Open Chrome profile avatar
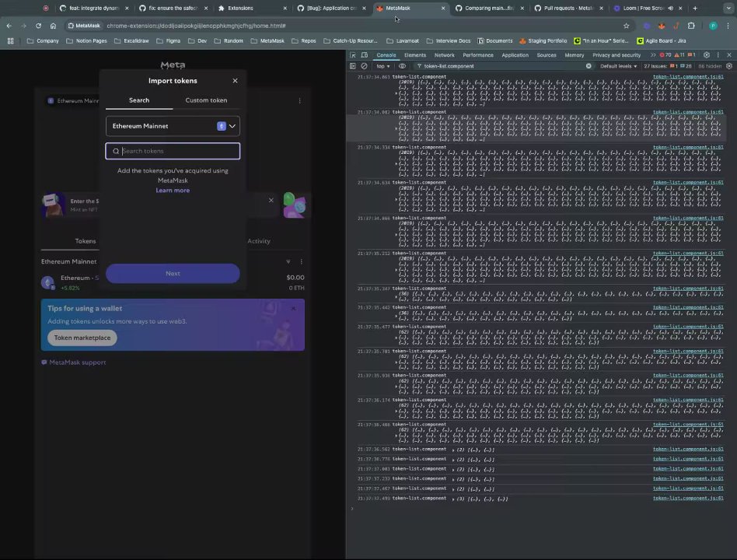 [713, 26]
